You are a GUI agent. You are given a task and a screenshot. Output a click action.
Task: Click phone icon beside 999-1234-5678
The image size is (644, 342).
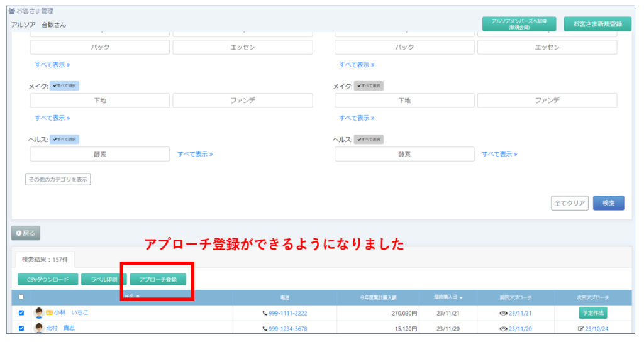click(x=265, y=329)
